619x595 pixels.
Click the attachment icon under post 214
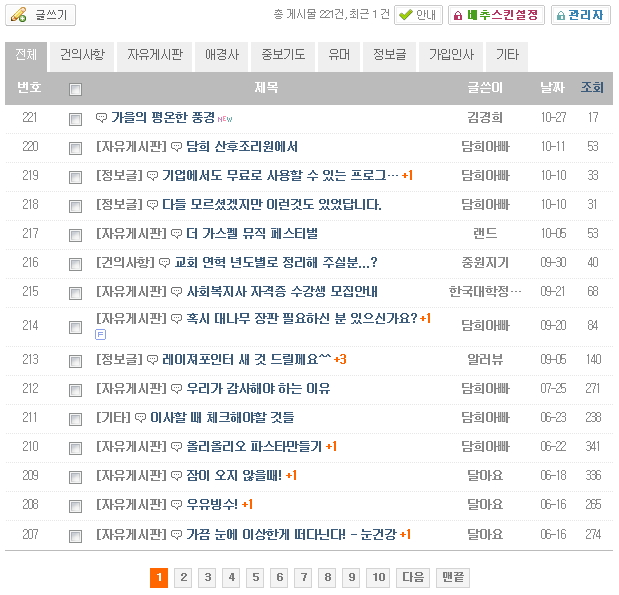(x=100, y=334)
